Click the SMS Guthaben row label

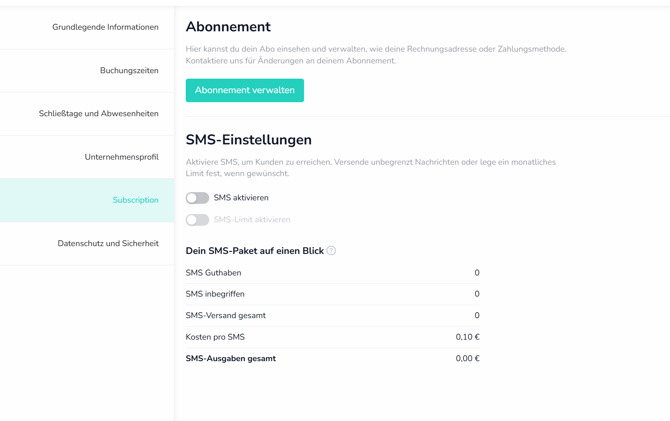[x=213, y=273]
